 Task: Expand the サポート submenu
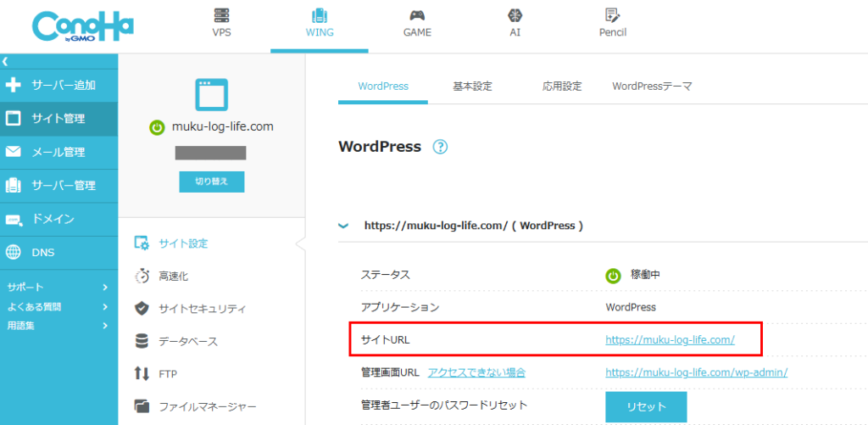tap(57, 287)
